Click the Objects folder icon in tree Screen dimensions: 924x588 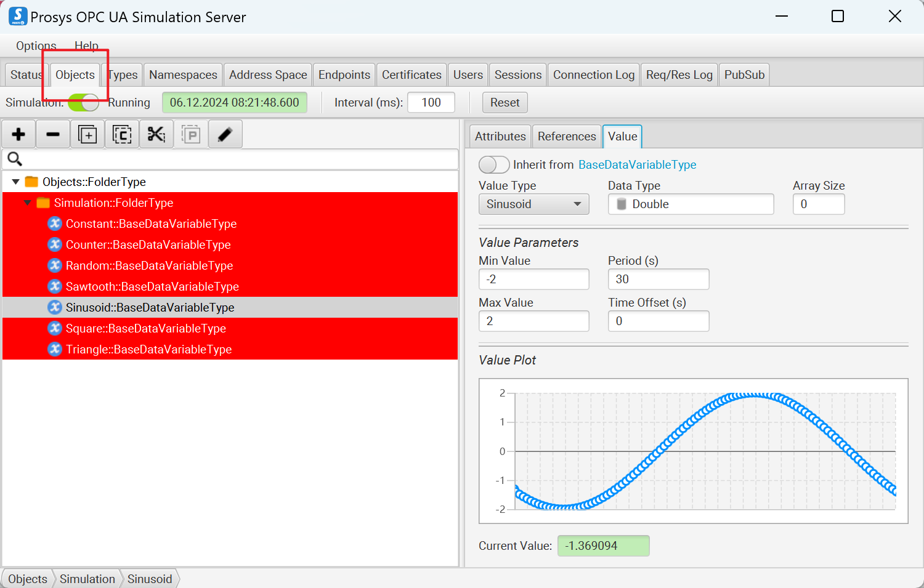click(31, 182)
